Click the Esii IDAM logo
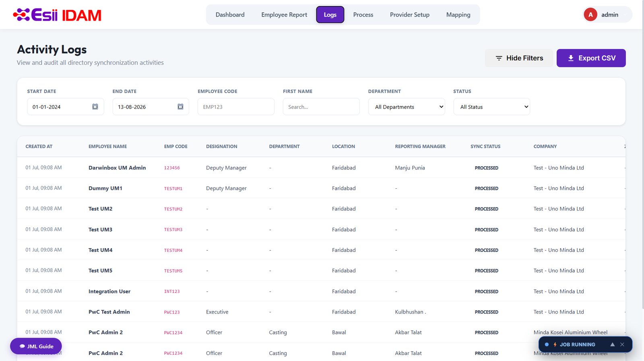Viewport: 644px width, 361px height. [57, 15]
